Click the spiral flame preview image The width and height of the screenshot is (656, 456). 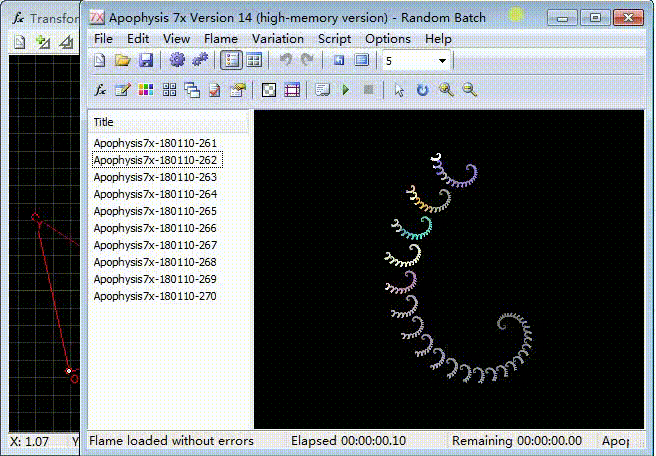coord(449,269)
